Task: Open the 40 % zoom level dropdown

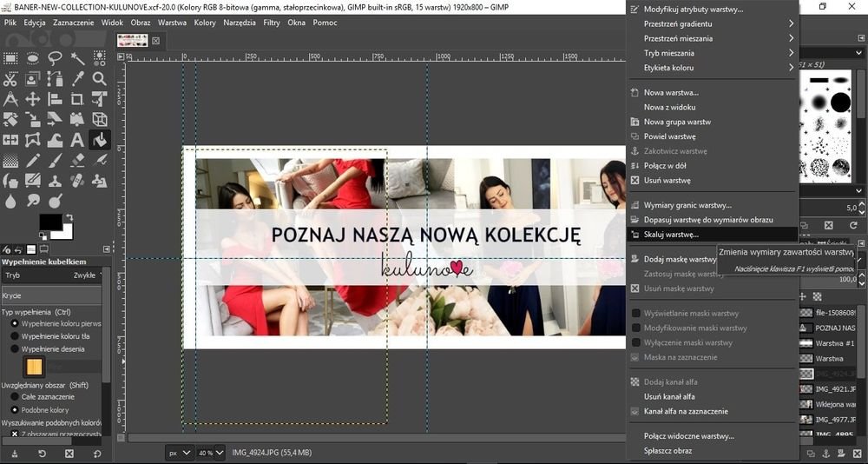Action: coord(212,453)
